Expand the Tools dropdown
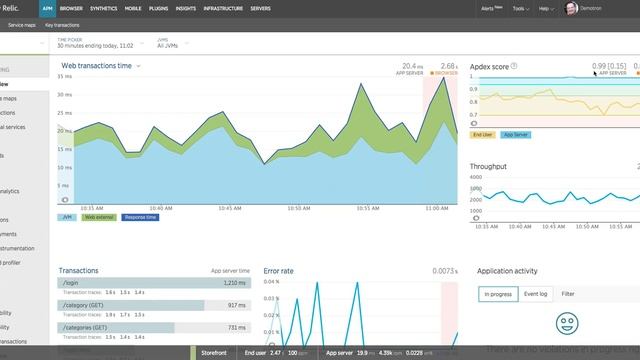This screenshot has height=360, width=640. click(521, 9)
